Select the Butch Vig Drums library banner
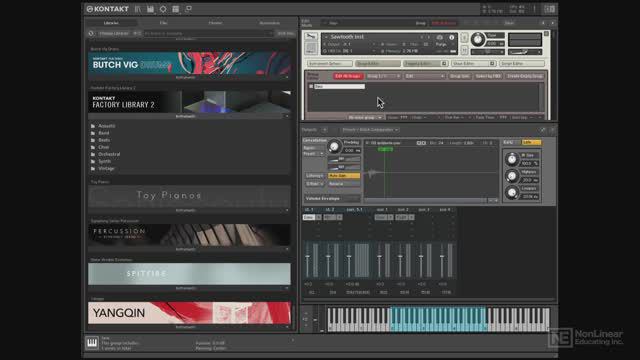Viewport: 640px width, 360px height. pos(189,63)
